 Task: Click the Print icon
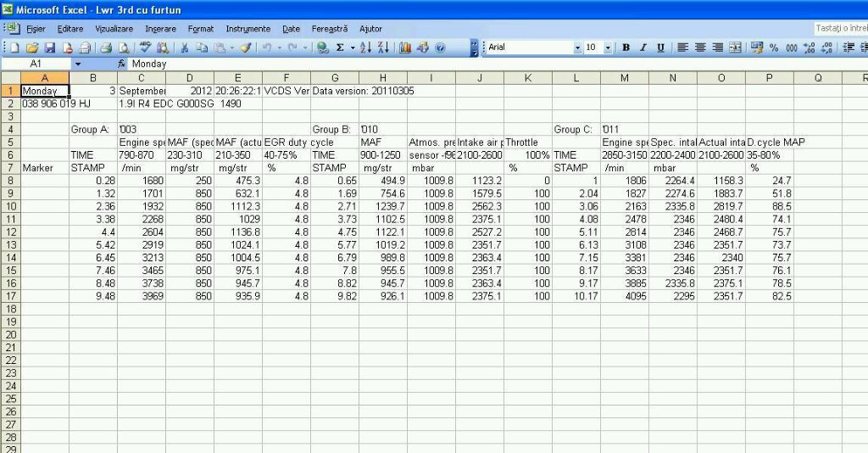click(x=106, y=48)
